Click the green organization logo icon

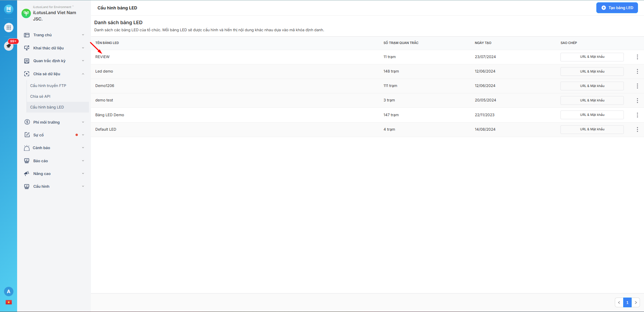click(26, 13)
